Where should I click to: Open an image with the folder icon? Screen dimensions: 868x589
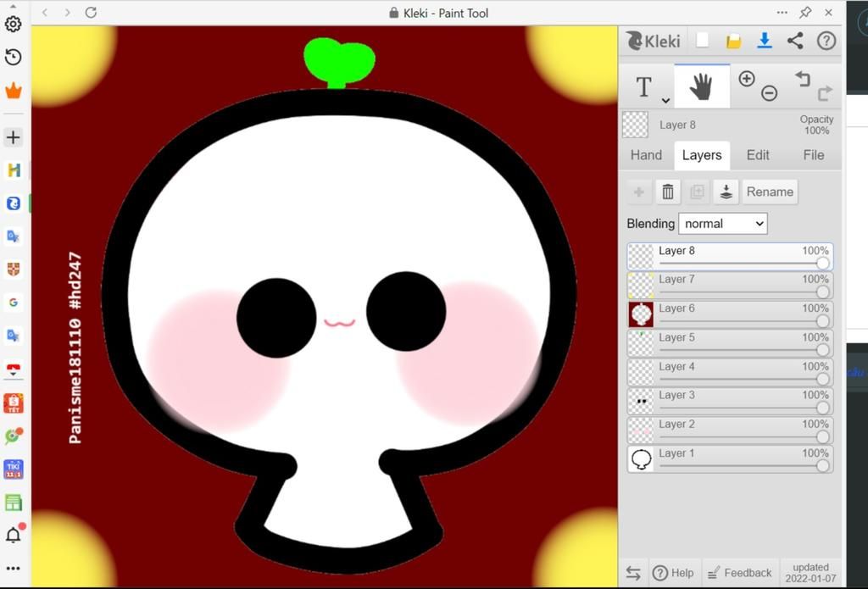(733, 41)
